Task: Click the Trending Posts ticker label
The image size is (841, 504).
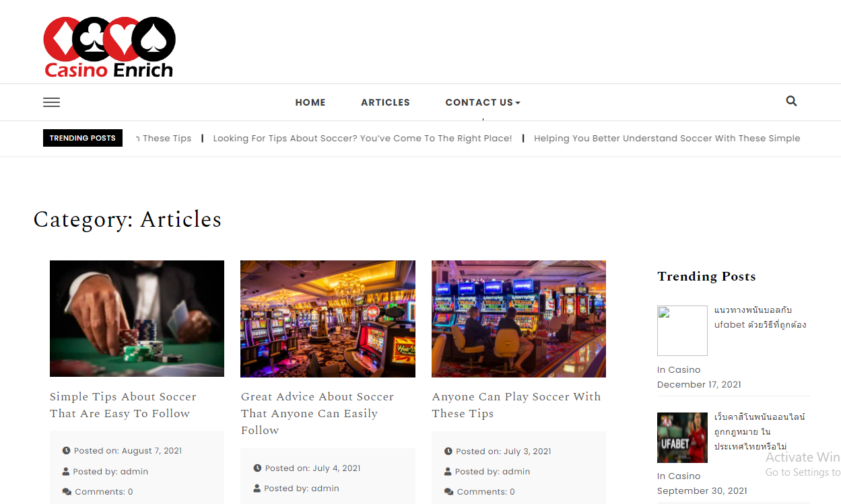Action: [83, 138]
